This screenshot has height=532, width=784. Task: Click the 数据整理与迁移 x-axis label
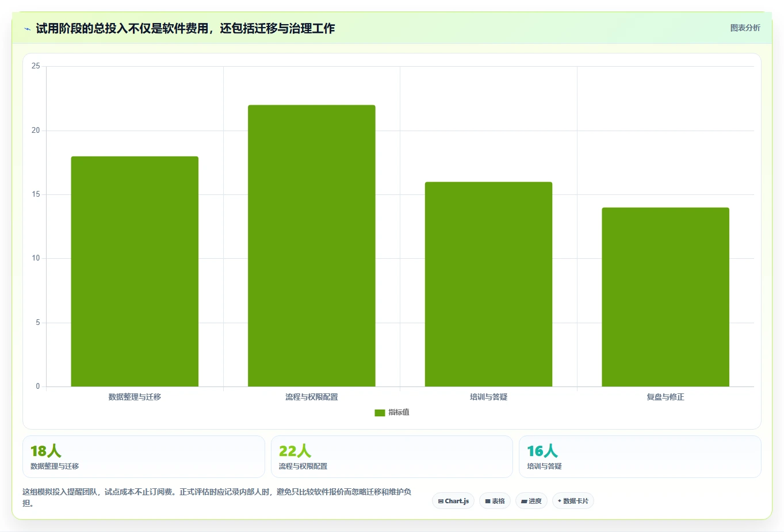pyautogui.click(x=135, y=397)
